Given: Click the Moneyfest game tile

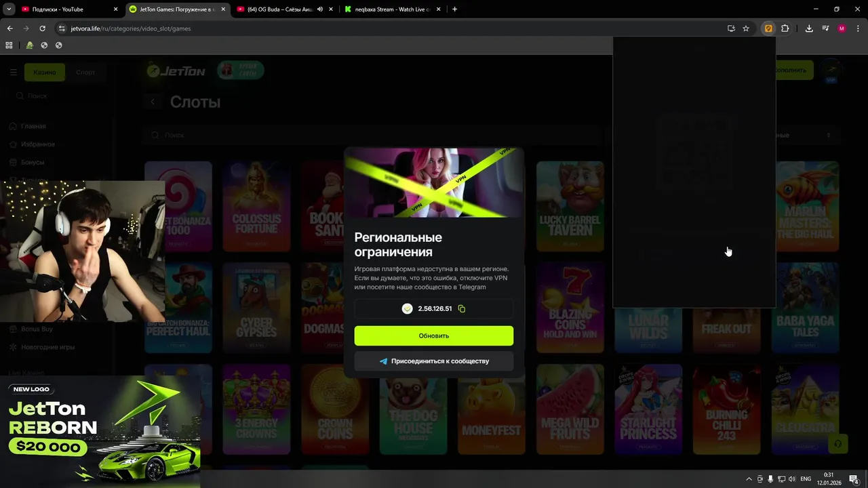Looking at the screenshot, I should [492, 409].
